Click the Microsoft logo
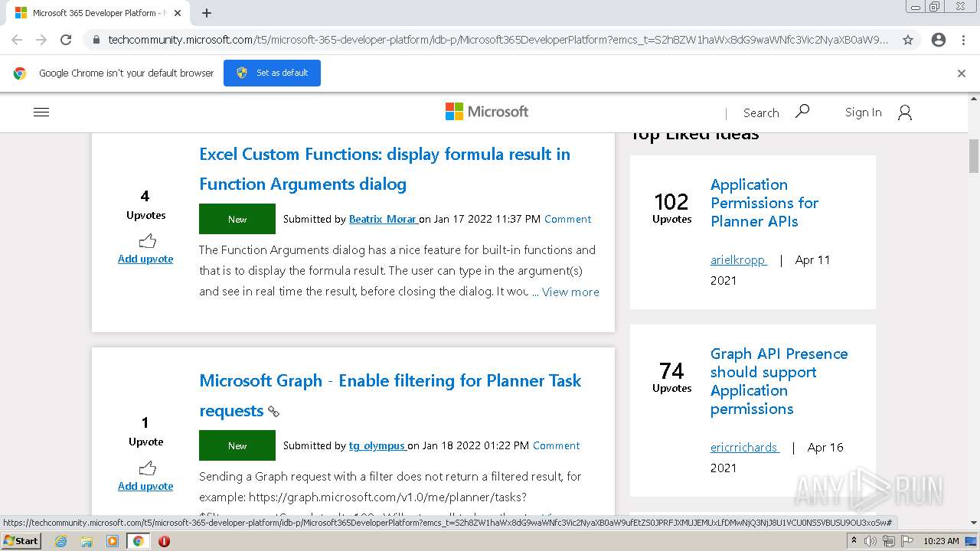The image size is (980, 551). [487, 112]
